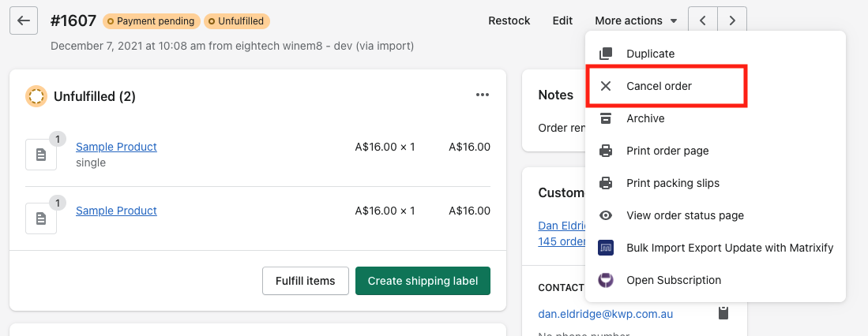Open the first Sample Product link with single variant
The image size is (868, 336).
[x=116, y=147]
